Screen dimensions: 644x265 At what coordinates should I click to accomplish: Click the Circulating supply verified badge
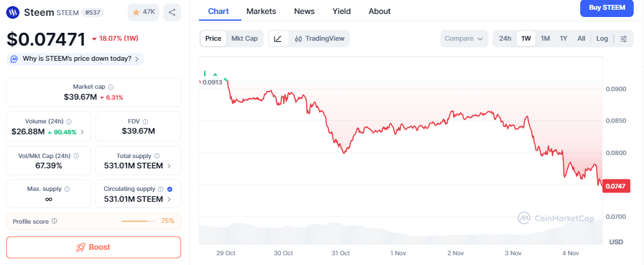[169, 189]
